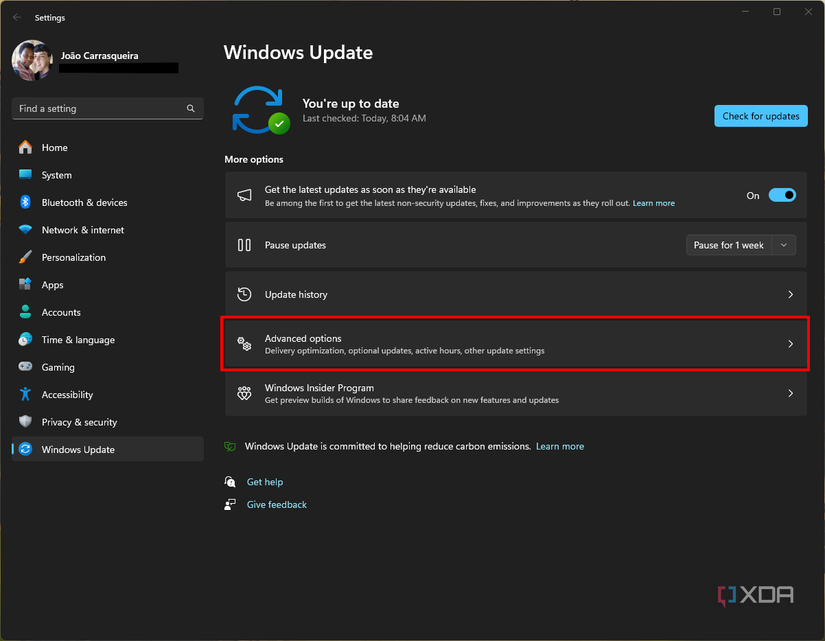Click the Accessibility figure icon

(x=25, y=394)
